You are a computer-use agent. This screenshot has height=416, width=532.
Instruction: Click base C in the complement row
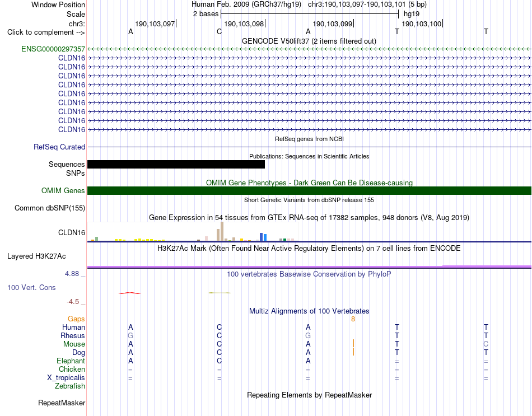[x=219, y=31]
